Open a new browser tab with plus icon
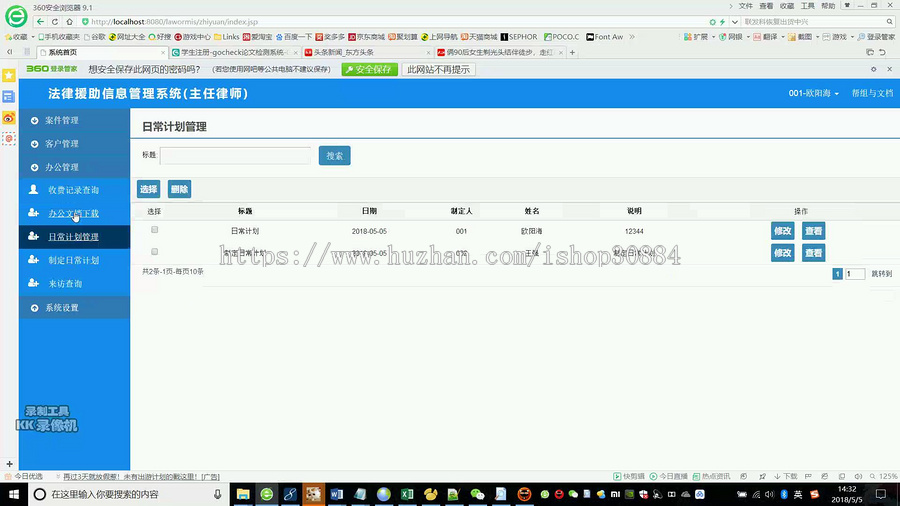The height and width of the screenshot is (506, 900). (572, 52)
